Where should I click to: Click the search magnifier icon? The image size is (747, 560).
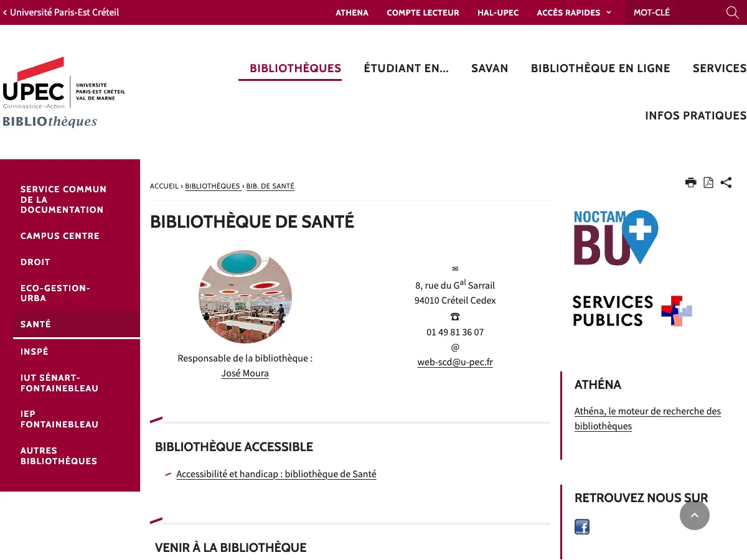[733, 12]
